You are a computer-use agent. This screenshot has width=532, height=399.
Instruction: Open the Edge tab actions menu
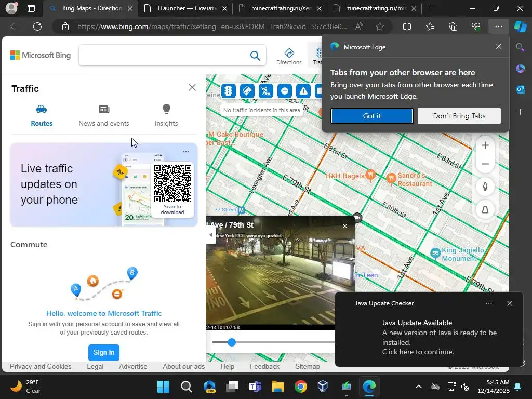click(31, 8)
